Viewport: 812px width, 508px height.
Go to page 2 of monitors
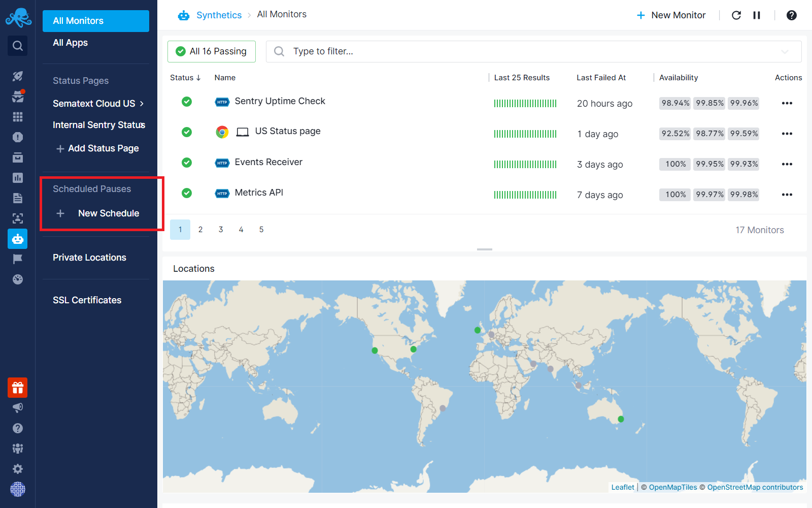tap(200, 230)
